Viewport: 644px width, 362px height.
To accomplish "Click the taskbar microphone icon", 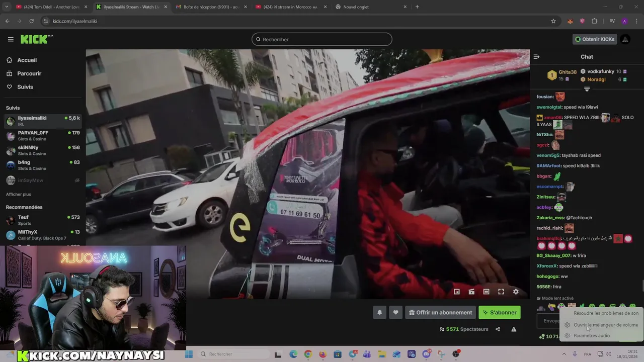I will pos(575,354).
